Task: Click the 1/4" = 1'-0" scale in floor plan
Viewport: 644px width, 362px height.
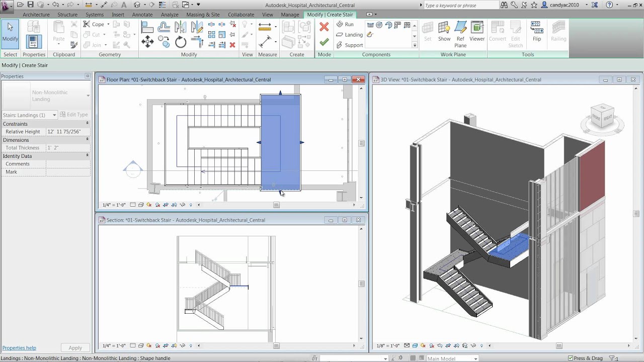Action: [x=114, y=205]
